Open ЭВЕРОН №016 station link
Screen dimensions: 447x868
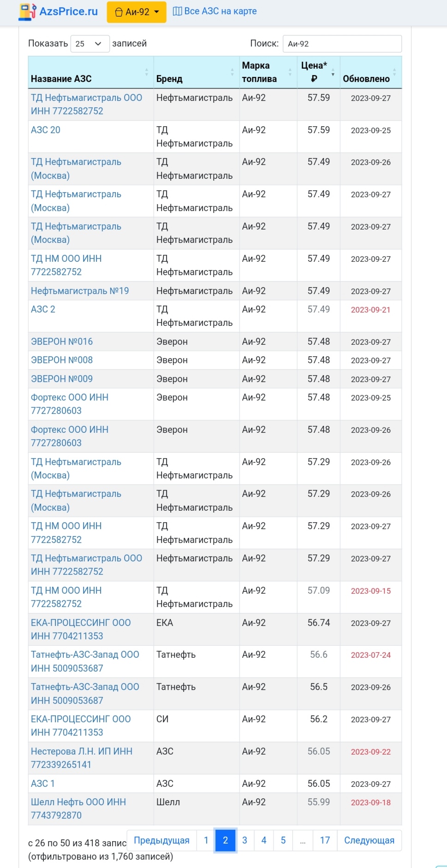62,342
